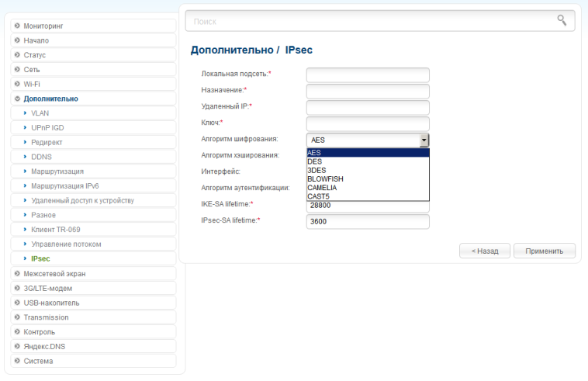
Task: Expand the Сеть menu section
Action: [x=93, y=70]
